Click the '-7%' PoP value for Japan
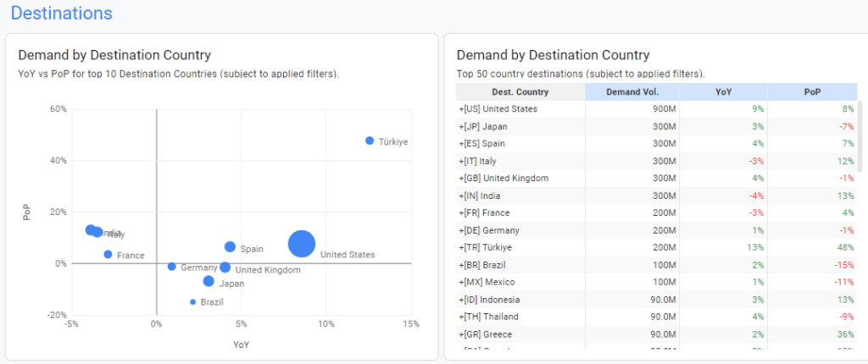 click(x=847, y=126)
